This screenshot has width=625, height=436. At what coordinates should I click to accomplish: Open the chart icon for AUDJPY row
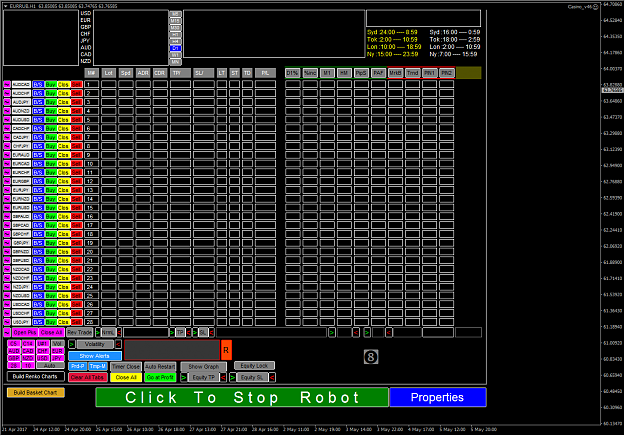(x=7, y=102)
